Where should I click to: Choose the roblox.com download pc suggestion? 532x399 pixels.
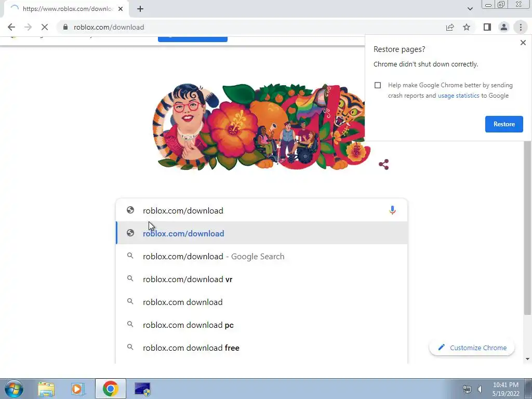click(x=261, y=325)
